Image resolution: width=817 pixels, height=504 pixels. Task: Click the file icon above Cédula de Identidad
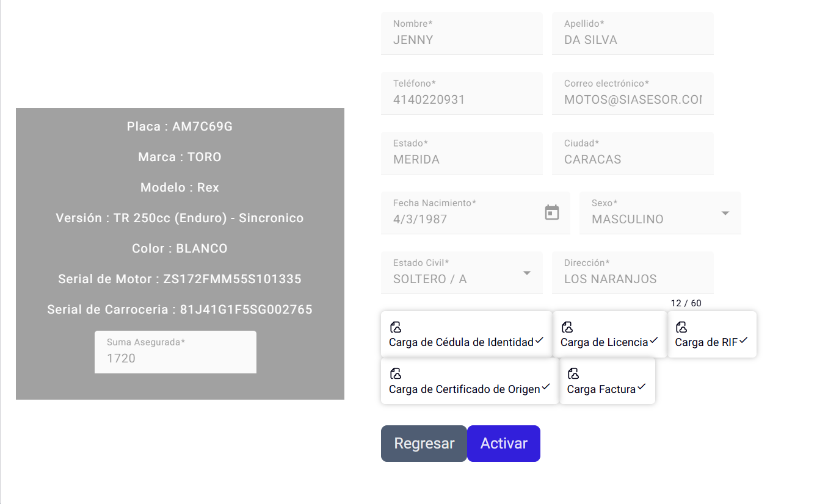pyautogui.click(x=395, y=328)
